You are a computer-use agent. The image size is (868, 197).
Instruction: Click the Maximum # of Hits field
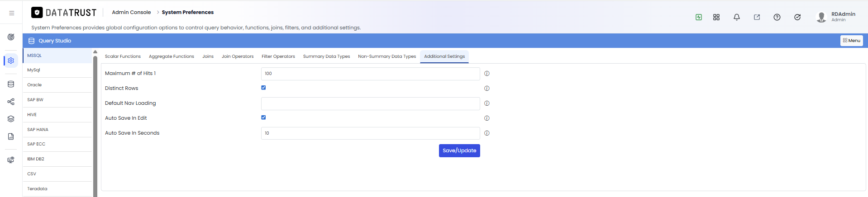[370, 74]
